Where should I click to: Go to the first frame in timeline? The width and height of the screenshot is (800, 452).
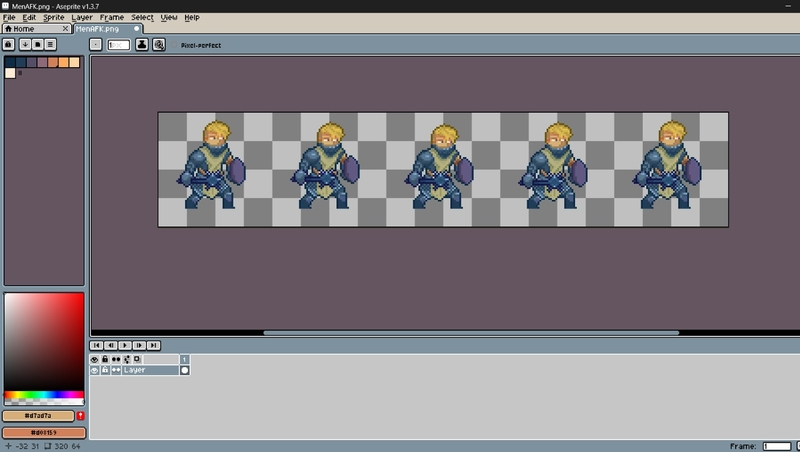pyautogui.click(x=96, y=345)
